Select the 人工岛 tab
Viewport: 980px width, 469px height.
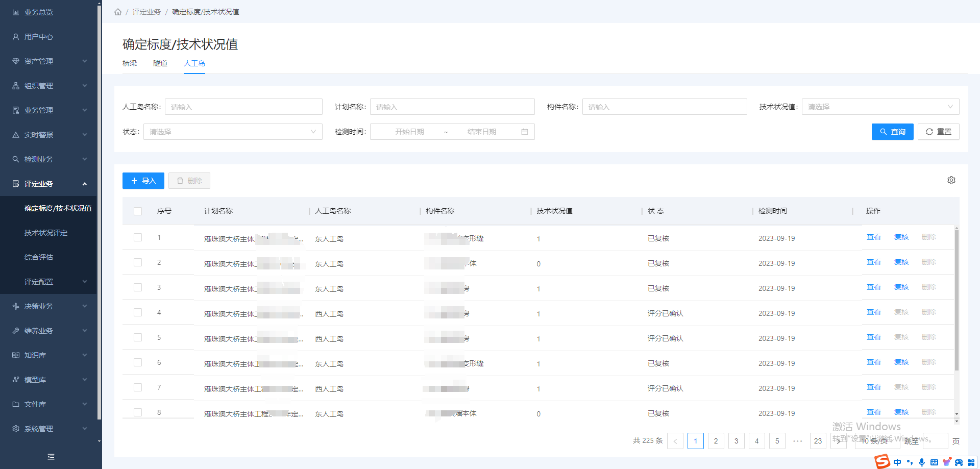coord(194,63)
